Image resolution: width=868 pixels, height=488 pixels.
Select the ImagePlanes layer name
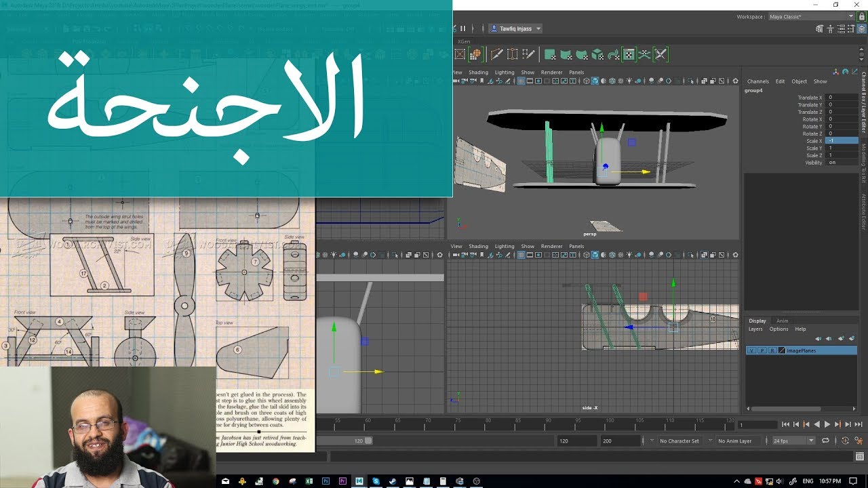[x=802, y=350]
